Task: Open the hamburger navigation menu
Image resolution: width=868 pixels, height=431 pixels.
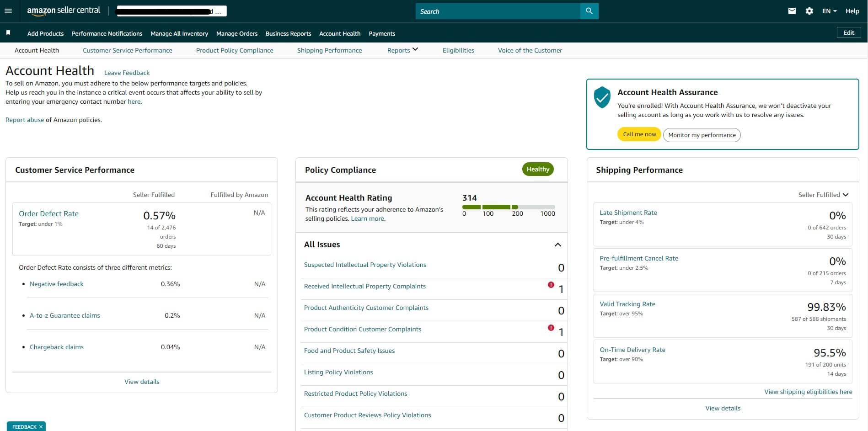Action: point(8,11)
